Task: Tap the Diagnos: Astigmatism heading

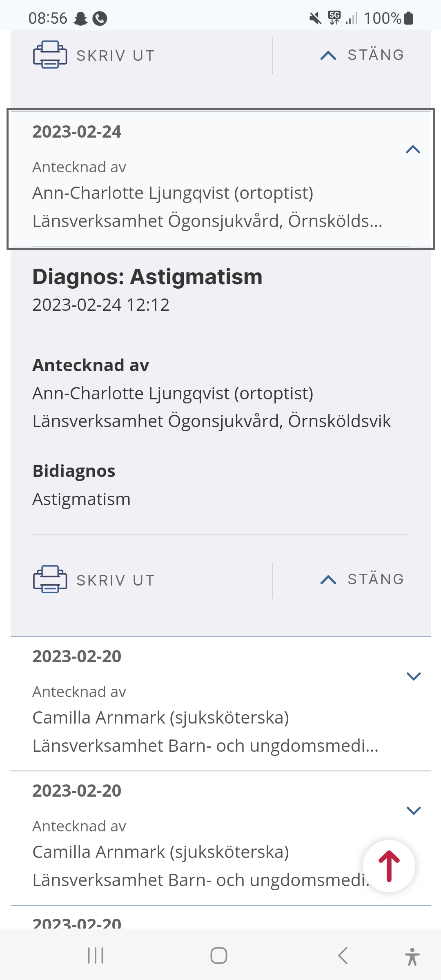Action: [x=147, y=277]
